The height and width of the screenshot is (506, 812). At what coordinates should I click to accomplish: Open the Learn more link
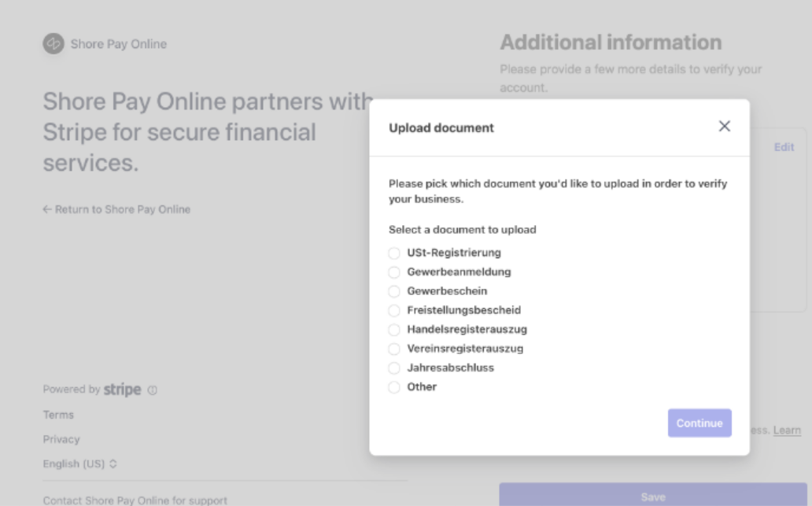click(787, 430)
